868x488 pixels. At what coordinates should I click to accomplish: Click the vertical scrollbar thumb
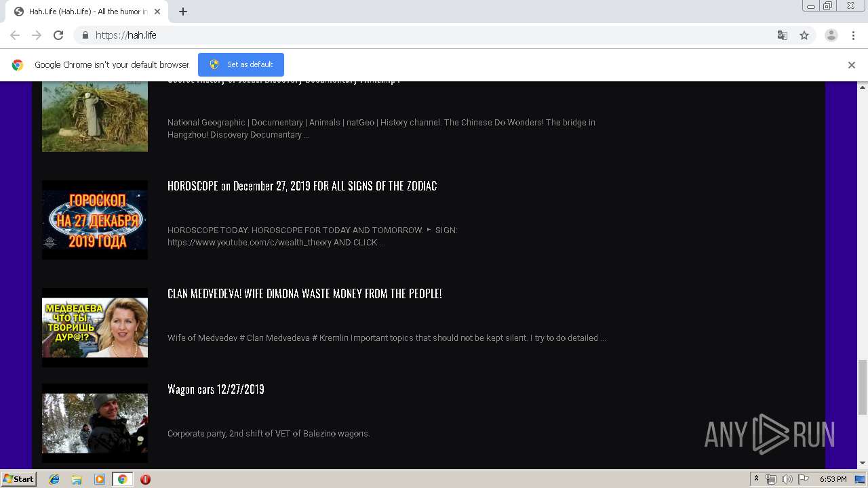tap(863, 387)
